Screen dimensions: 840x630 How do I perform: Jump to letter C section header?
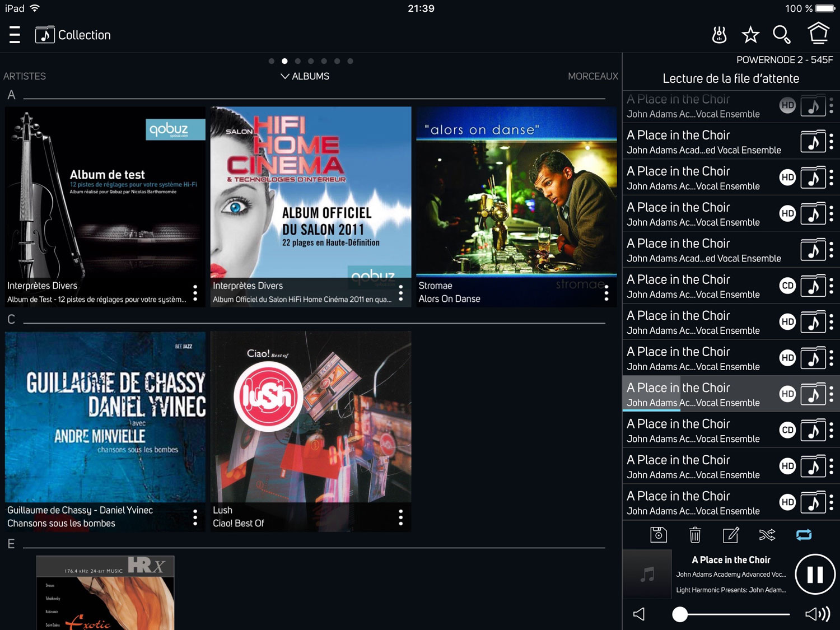11,319
